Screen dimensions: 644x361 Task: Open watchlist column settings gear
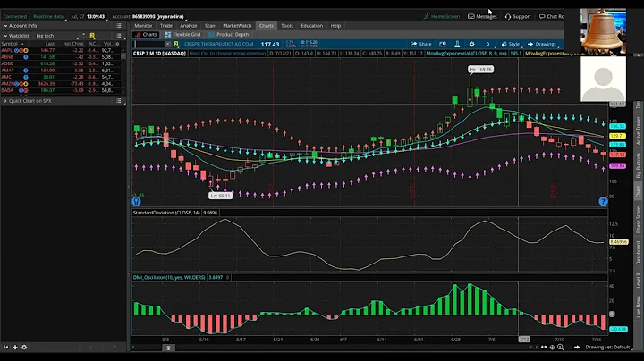(117, 44)
